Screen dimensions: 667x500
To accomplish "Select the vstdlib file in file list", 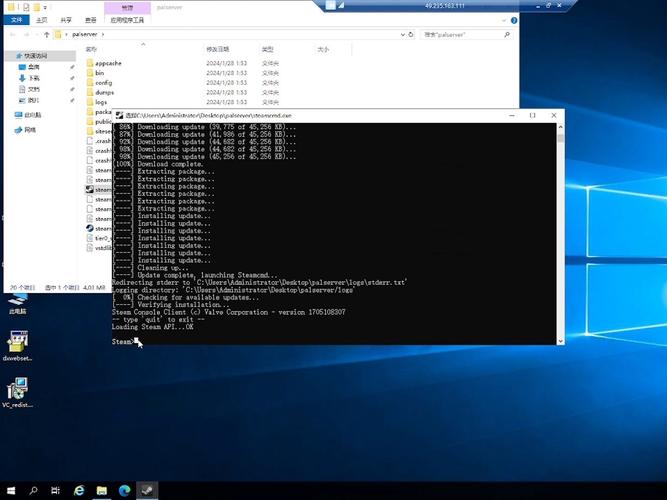I will [x=99, y=248].
